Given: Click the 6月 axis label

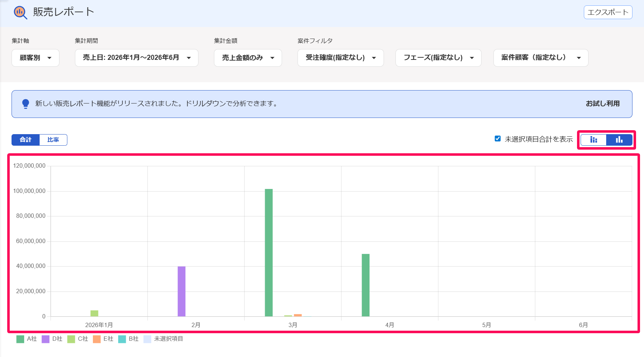Looking at the screenshot, I should click(583, 325).
